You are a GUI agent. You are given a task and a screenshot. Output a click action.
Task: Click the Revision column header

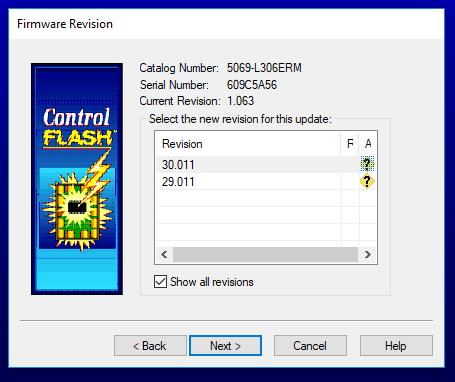click(x=248, y=144)
